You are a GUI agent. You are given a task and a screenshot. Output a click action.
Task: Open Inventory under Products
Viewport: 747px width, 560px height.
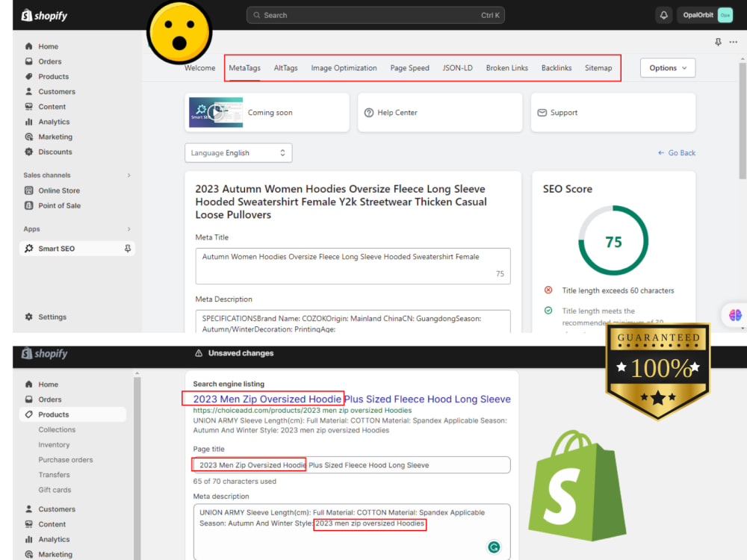pyautogui.click(x=54, y=445)
